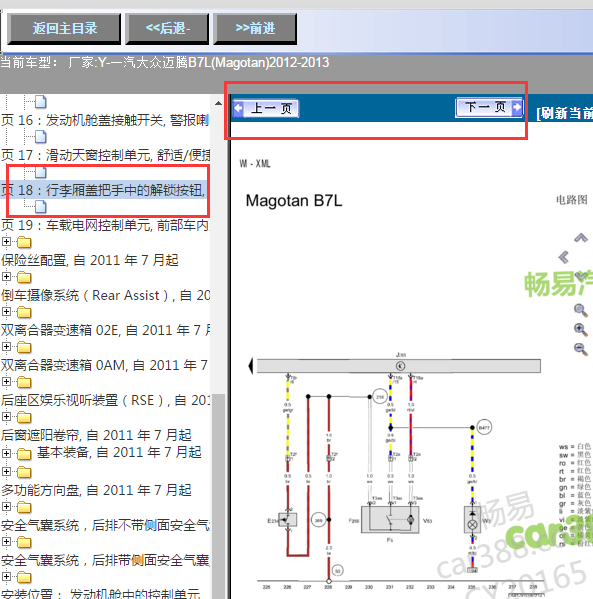Click left arrow at J393 diagram bar
The width and height of the screenshot is (593, 599).
click(251, 366)
